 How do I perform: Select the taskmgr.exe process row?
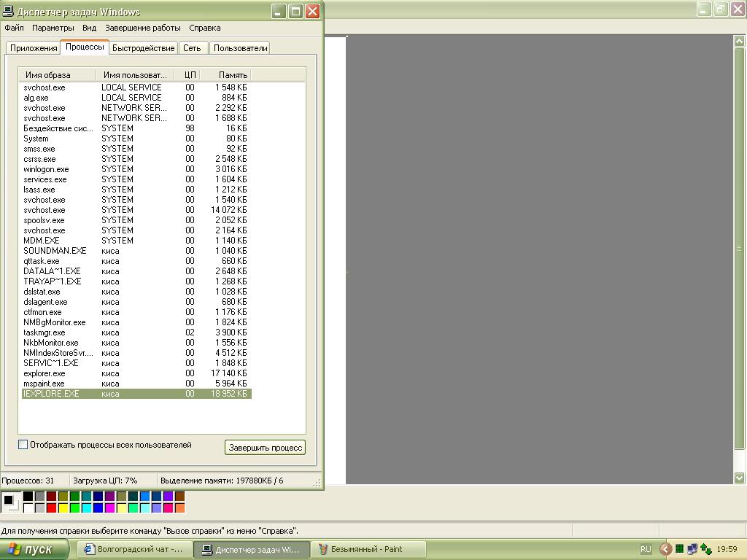(136, 332)
